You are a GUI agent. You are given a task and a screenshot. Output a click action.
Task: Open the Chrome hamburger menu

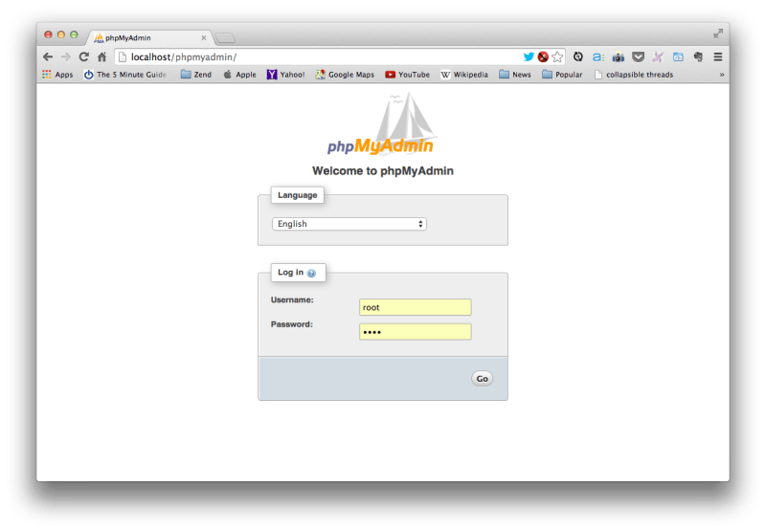(717, 57)
